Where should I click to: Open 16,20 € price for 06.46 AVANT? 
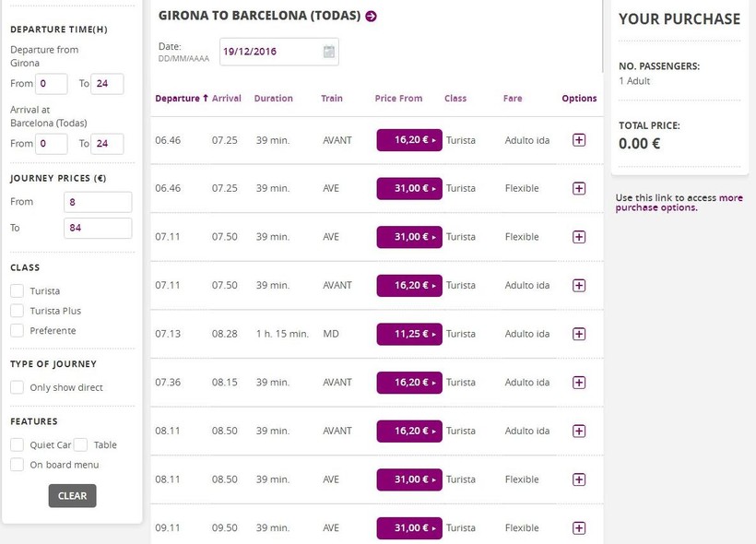(x=409, y=140)
